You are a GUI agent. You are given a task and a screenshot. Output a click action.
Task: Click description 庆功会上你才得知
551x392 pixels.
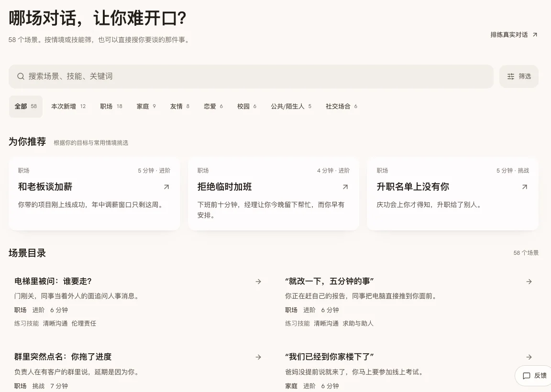pyautogui.click(x=429, y=205)
